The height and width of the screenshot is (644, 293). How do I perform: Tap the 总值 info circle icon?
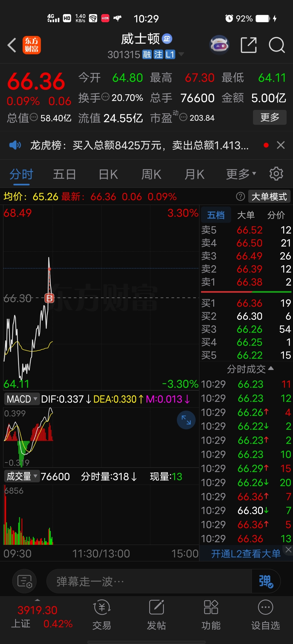(34, 117)
